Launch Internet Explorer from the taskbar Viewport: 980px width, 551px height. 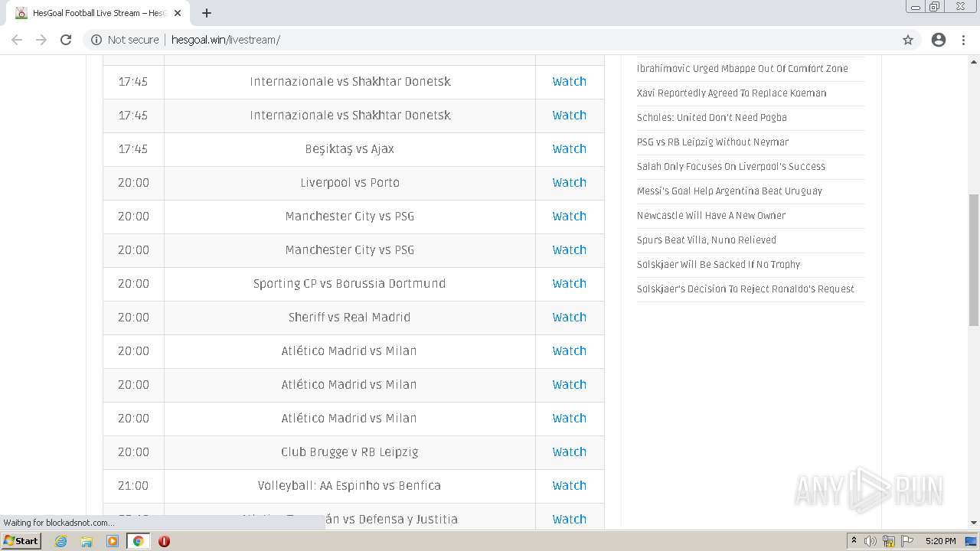61,541
